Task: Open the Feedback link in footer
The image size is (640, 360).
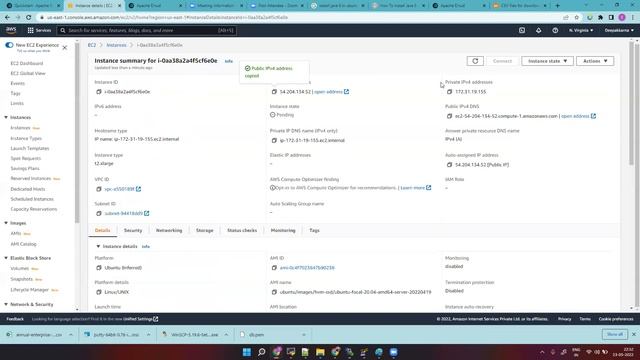Action: coord(15,319)
